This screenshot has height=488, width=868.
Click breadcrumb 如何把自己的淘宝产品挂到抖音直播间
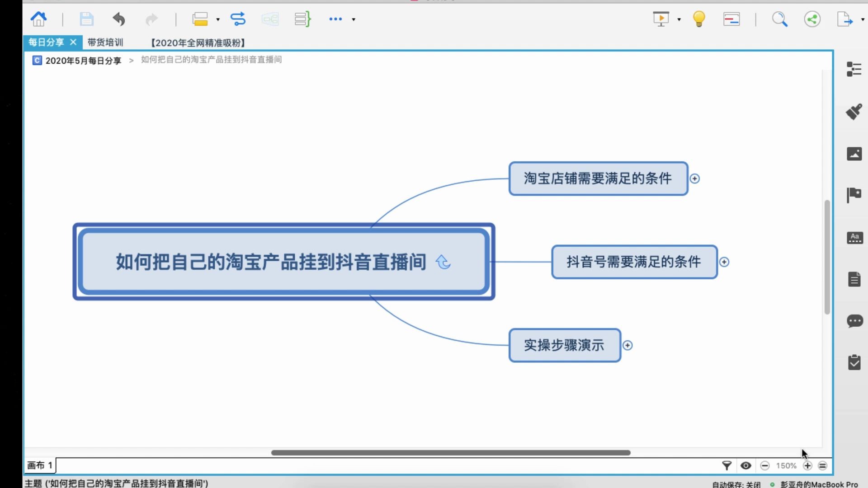[212, 60]
